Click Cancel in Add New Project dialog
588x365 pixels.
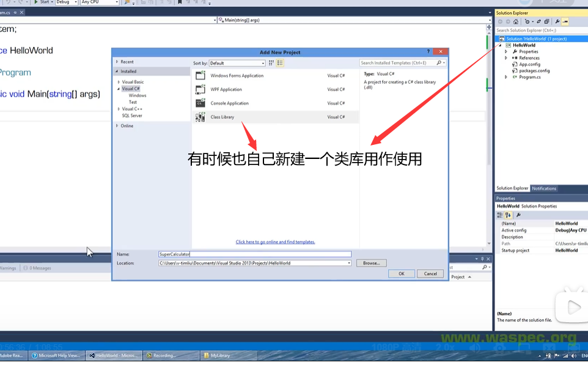(x=430, y=273)
